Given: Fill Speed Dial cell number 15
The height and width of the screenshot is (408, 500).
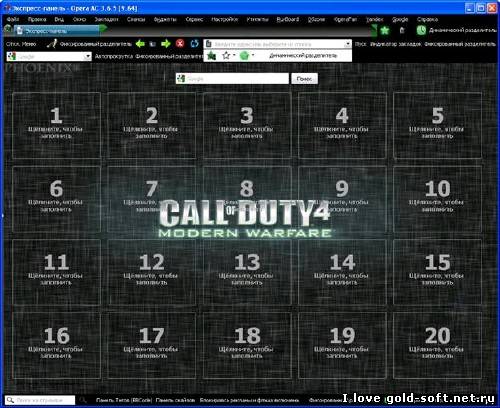Looking at the screenshot, I should [x=437, y=272].
